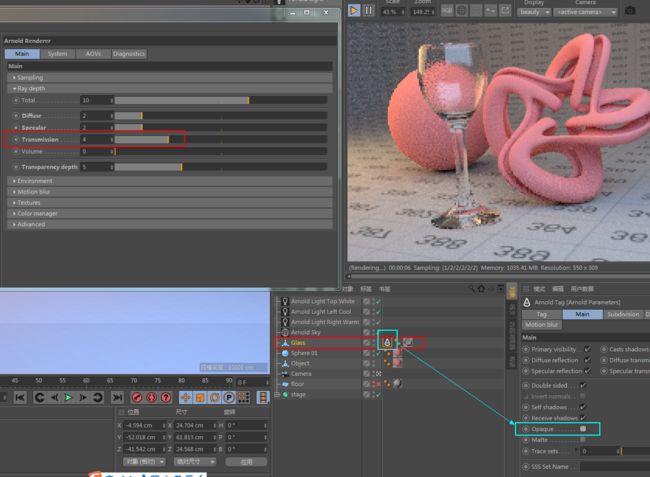This screenshot has width=650, height=477.
Task: Click the home icon in object manager
Action: (x=481, y=288)
